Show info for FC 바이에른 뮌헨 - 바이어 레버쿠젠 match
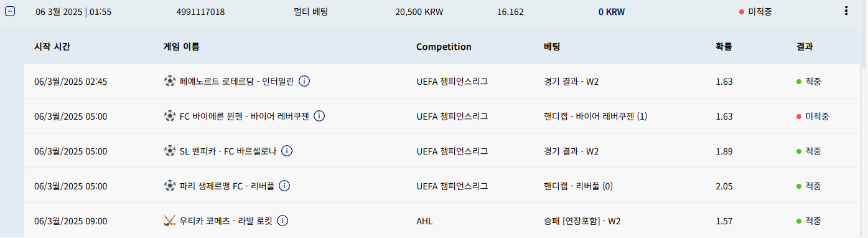The image size is (868, 238). pyautogui.click(x=319, y=116)
